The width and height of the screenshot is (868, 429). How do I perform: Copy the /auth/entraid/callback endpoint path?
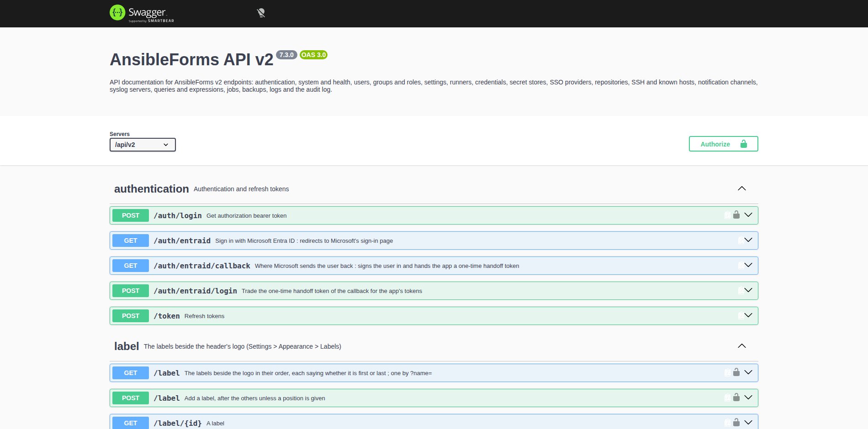point(741,265)
